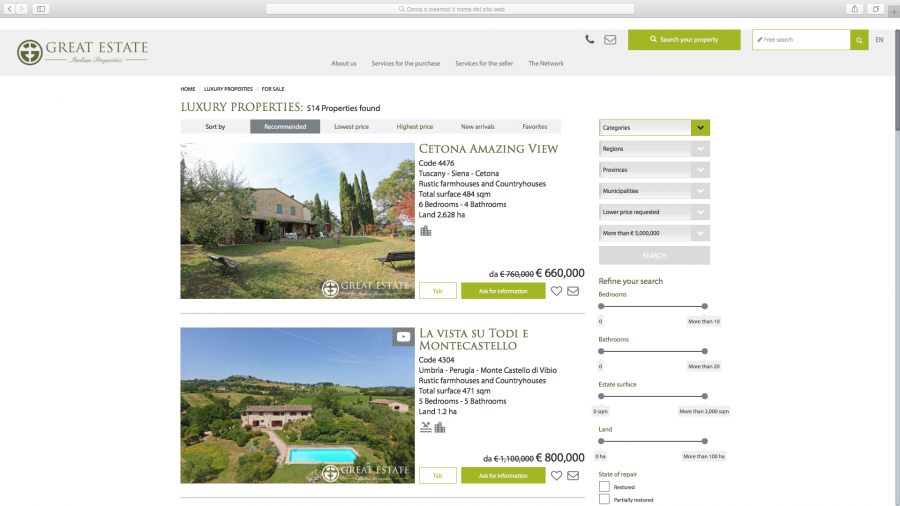Screen dimensions: 900x506
Task: Click into the Free search input field
Action: (x=801, y=40)
